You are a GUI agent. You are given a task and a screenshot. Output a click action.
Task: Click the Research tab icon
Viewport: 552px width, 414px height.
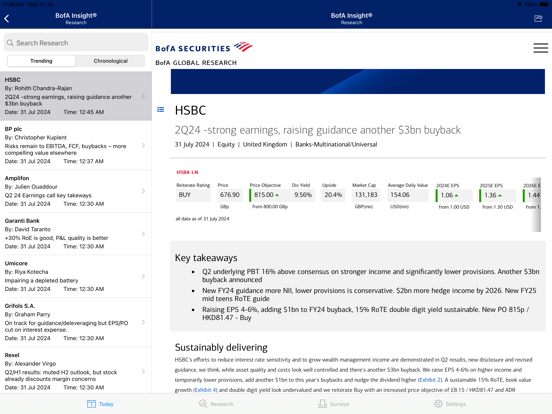click(203, 404)
